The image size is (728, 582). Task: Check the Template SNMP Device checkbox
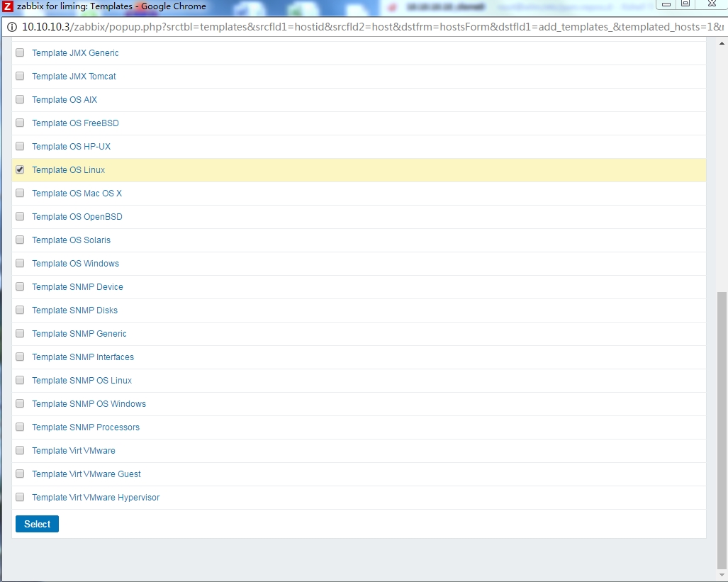click(x=20, y=286)
